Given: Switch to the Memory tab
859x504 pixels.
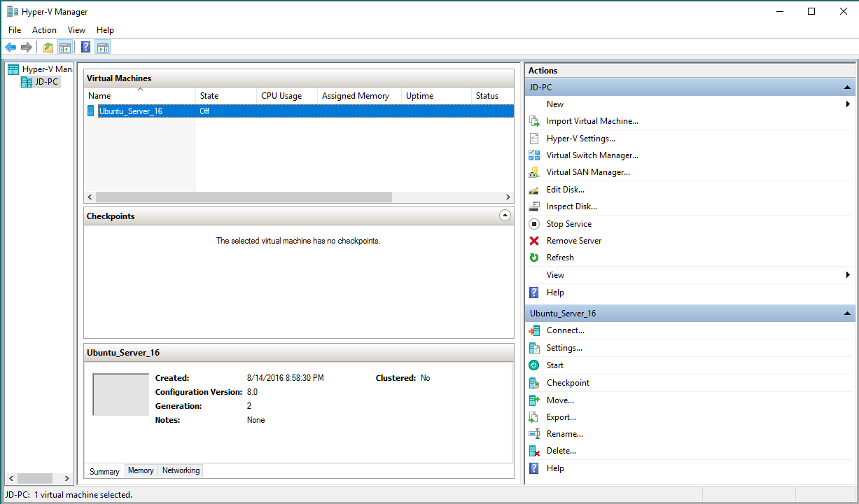Looking at the screenshot, I should click(141, 470).
